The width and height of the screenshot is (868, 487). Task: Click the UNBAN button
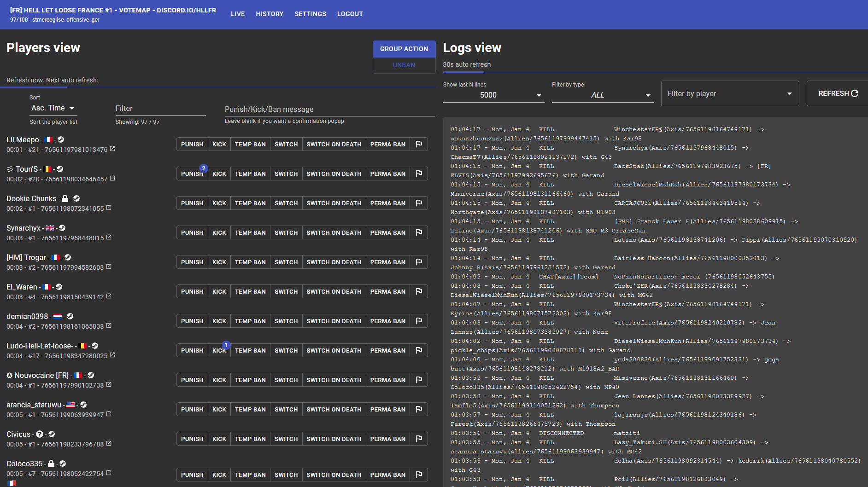pos(404,65)
